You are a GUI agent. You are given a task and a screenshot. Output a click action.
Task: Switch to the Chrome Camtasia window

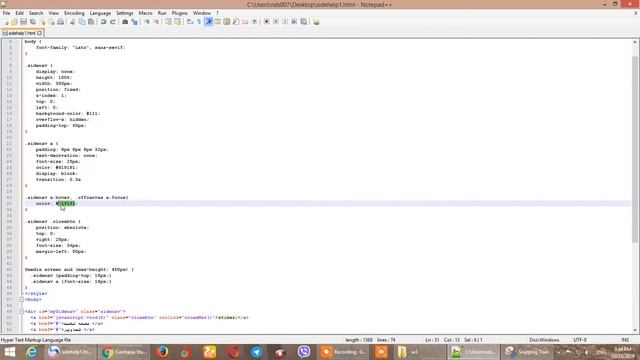tap(124, 352)
